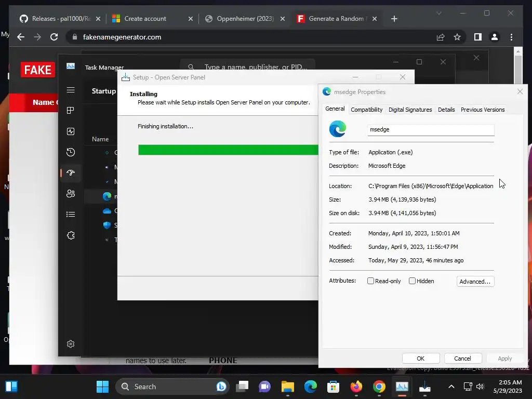
Task: Select the Microsoft Edge row in Startup list
Action: pyautogui.click(x=101, y=196)
